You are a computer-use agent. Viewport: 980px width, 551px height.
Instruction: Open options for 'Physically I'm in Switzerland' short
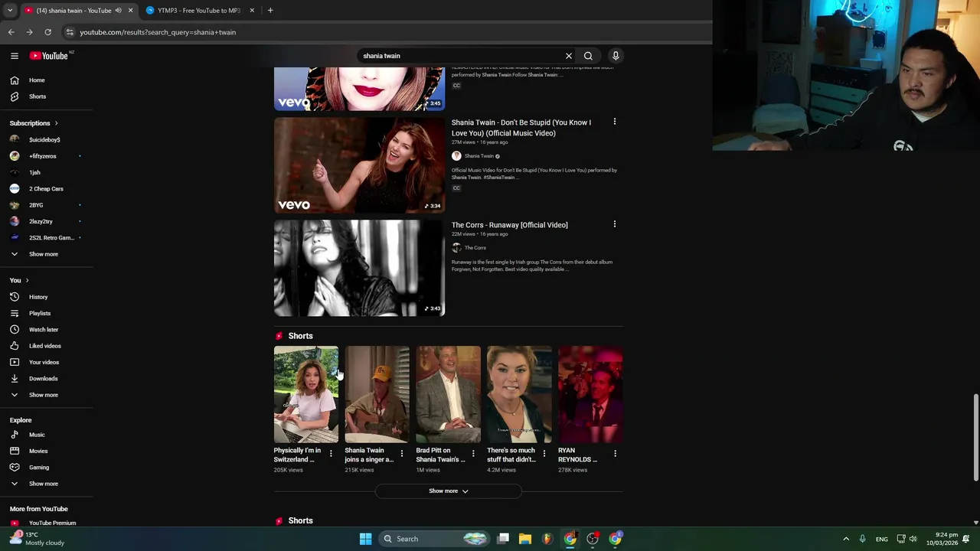(331, 454)
